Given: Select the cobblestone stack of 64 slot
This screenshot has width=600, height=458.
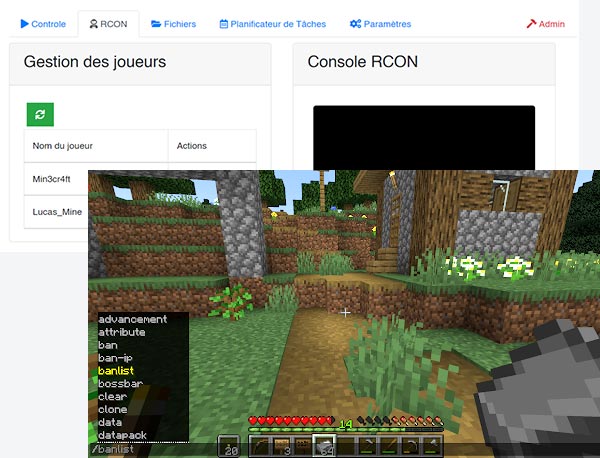Looking at the screenshot, I should 324,445.
